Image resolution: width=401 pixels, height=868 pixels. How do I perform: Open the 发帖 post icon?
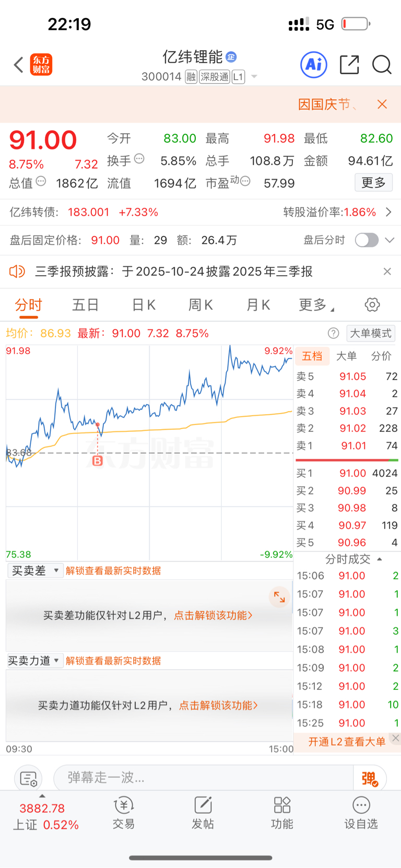coord(203,814)
